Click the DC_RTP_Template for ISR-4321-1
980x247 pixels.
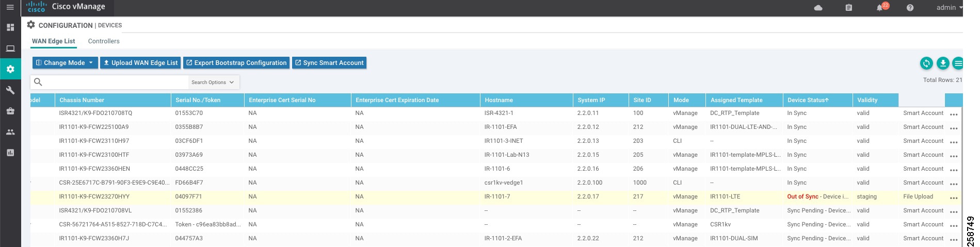click(734, 113)
